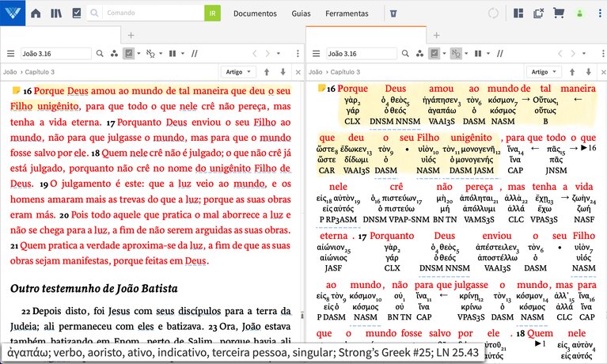Add a new tab in the right panel
Viewport: 607px width, 364px height.
[x=436, y=36]
